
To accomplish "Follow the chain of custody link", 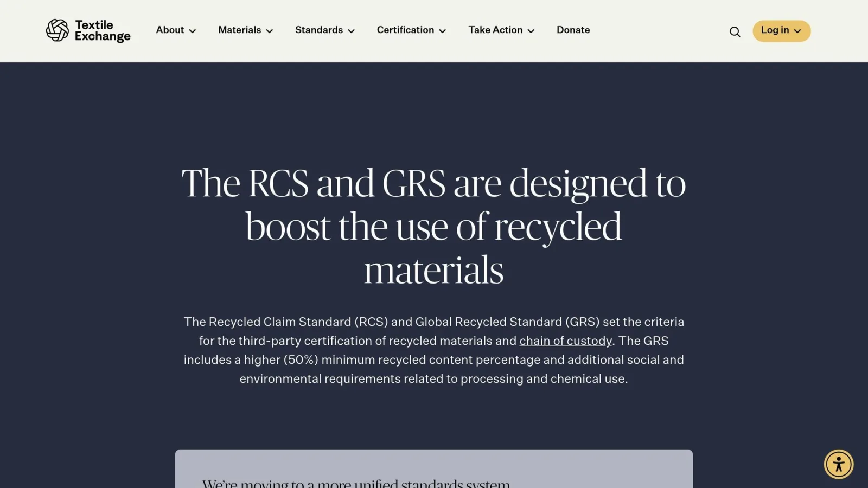I will (x=565, y=341).
